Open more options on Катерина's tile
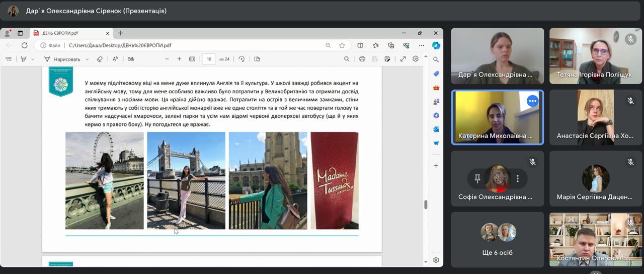 532,101
